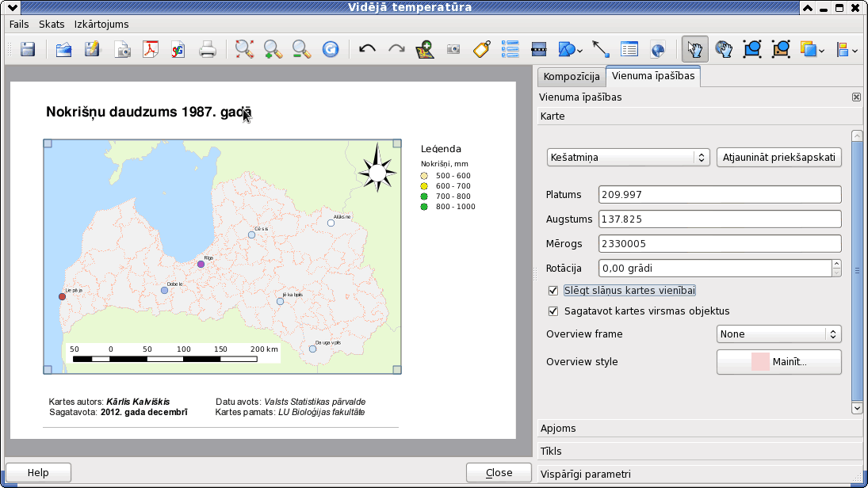Image resolution: width=868 pixels, height=488 pixels.
Task: Select the Add basic shape tool
Action: click(x=570, y=49)
